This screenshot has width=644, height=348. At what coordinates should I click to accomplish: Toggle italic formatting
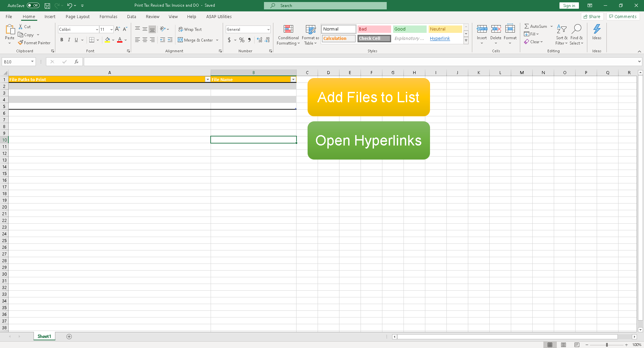coord(69,40)
